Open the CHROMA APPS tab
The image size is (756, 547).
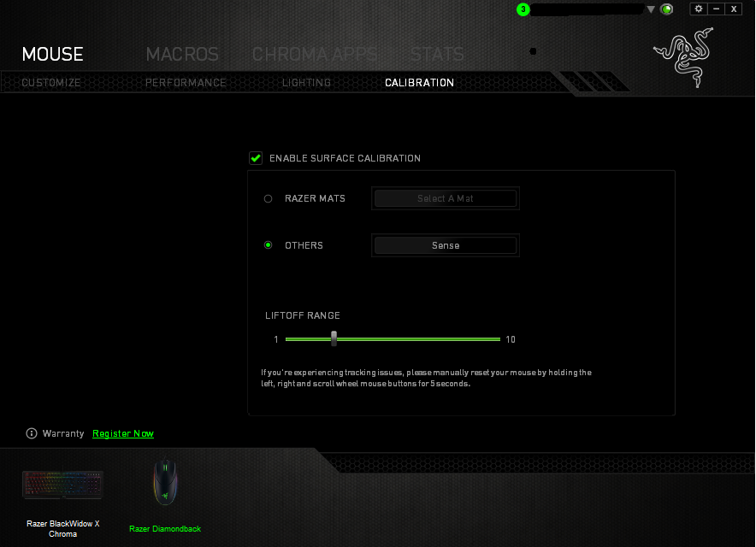(x=315, y=54)
